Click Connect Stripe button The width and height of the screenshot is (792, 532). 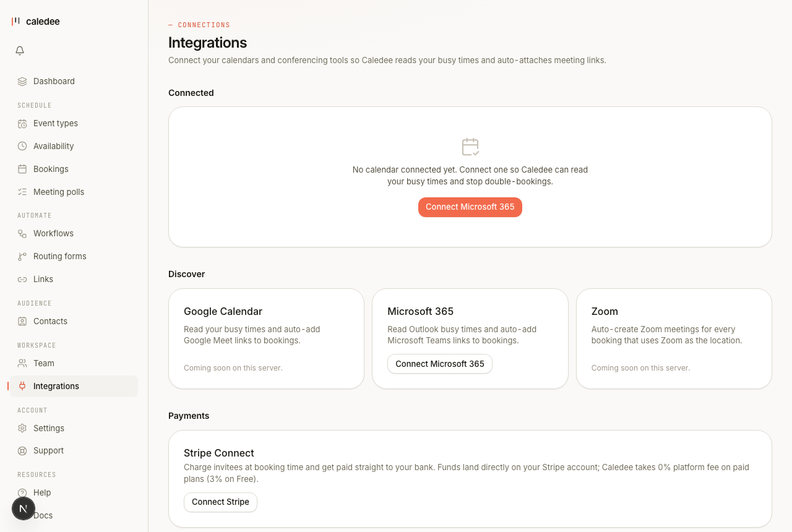click(x=220, y=502)
